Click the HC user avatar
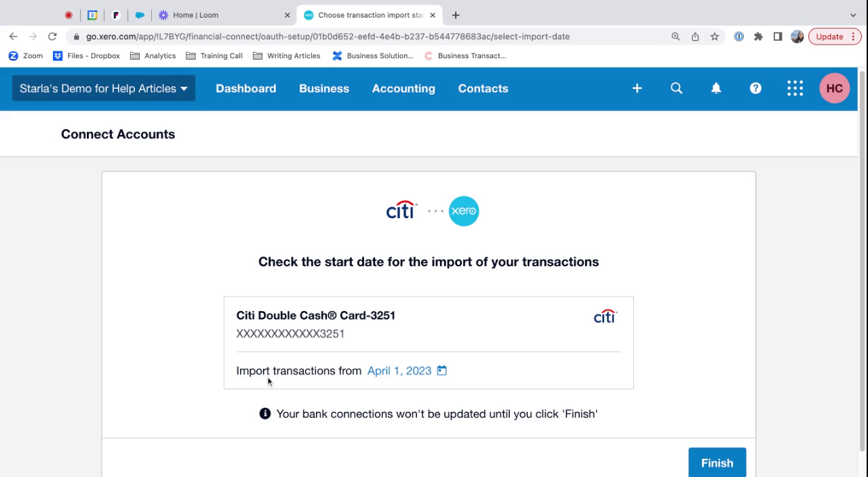The height and width of the screenshot is (477, 868). 834,89
